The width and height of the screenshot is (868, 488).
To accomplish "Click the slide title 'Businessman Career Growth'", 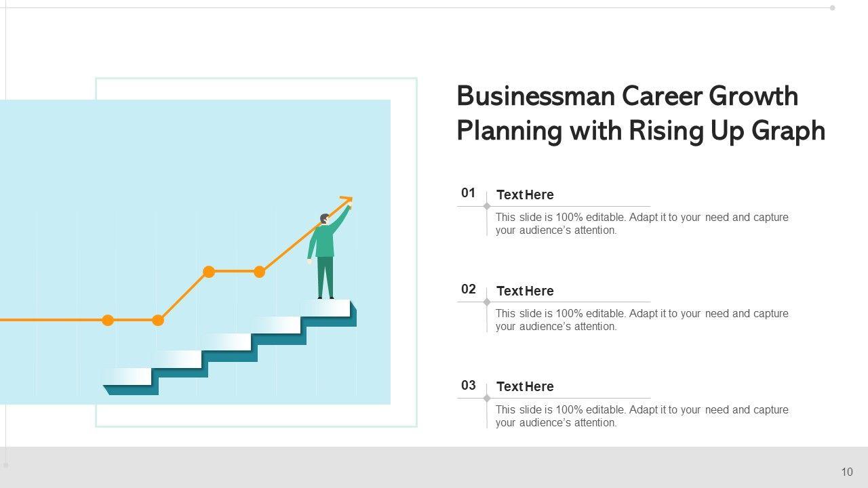I will point(627,96).
